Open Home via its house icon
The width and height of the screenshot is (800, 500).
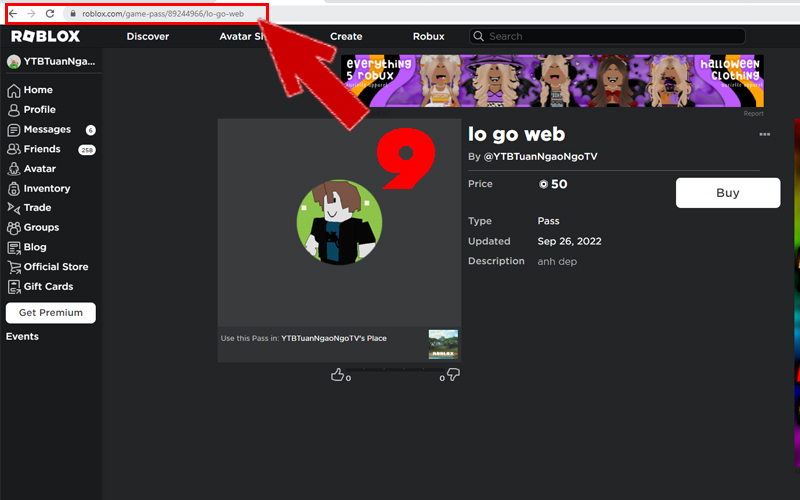pos(14,90)
